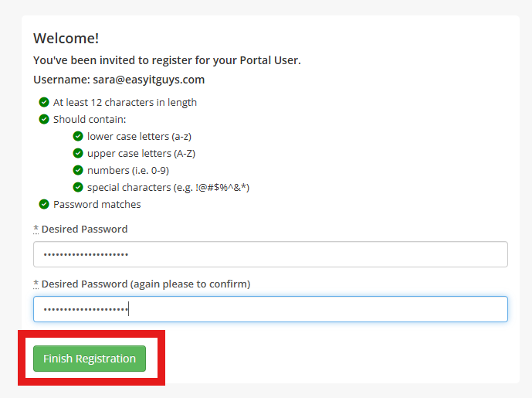Click green check beside At least 12 characters
Image resolution: width=532 pixels, height=398 pixels.
tap(44, 102)
